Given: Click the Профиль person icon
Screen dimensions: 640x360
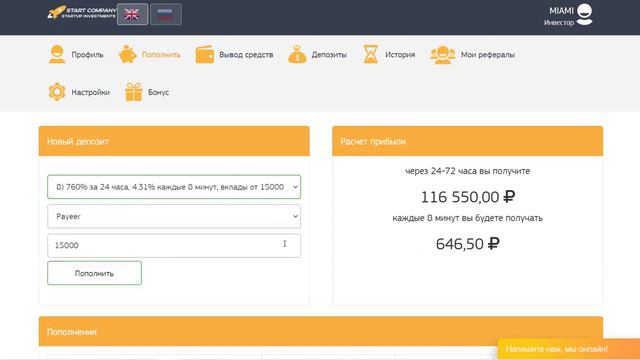Looking at the screenshot, I should click(57, 54).
